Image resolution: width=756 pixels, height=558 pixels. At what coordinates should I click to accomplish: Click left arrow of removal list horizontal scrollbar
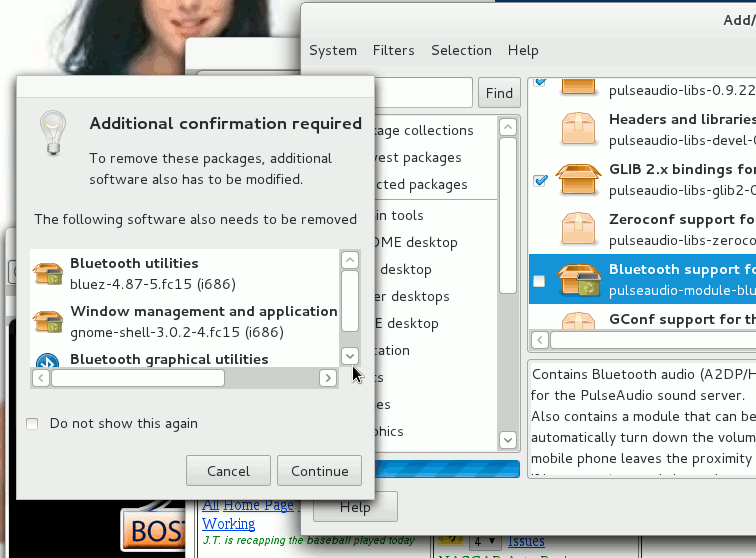pos(41,378)
